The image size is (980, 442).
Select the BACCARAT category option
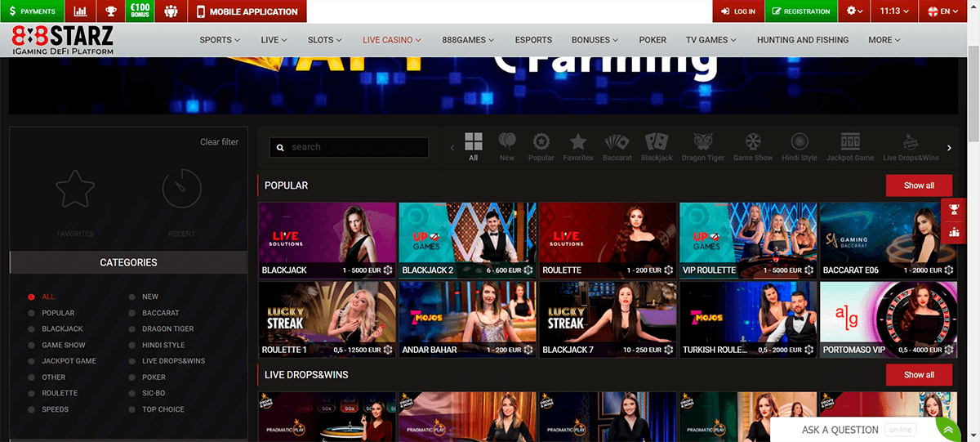pos(154,313)
